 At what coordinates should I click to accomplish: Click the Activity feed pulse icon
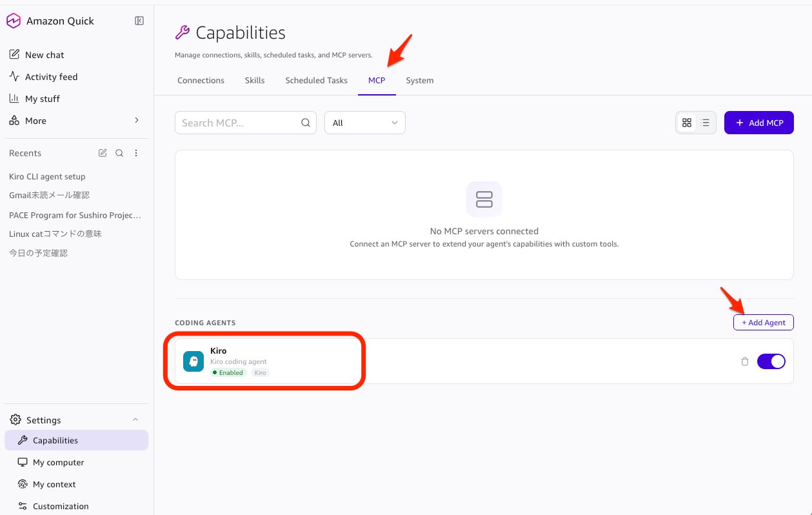14,77
